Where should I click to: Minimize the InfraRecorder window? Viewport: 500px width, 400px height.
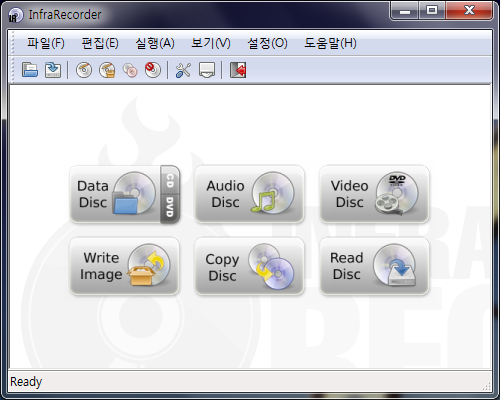[x=405, y=11]
